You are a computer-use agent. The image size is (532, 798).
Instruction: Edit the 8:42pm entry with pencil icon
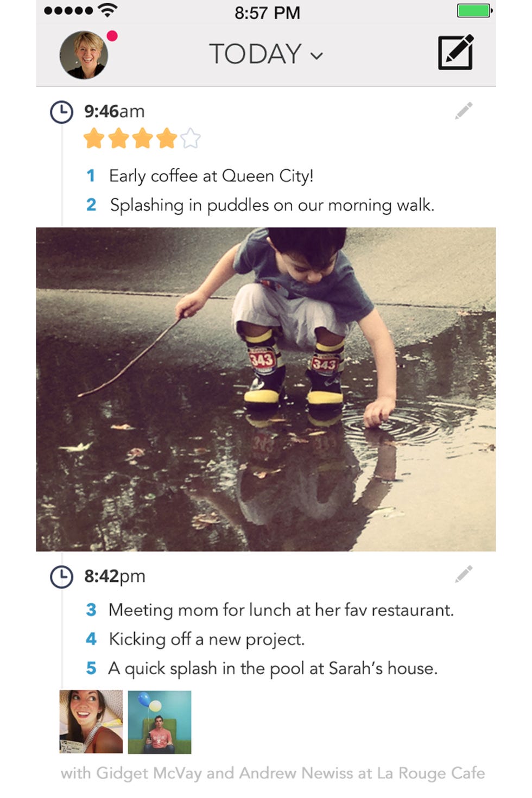click(464, 574)
